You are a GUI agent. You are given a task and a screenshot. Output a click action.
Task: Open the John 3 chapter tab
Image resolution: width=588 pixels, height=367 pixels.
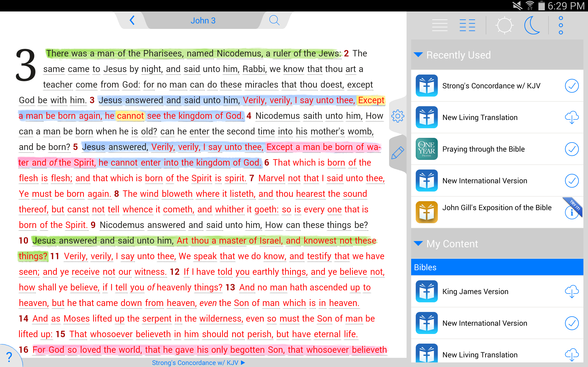[203, 21]
